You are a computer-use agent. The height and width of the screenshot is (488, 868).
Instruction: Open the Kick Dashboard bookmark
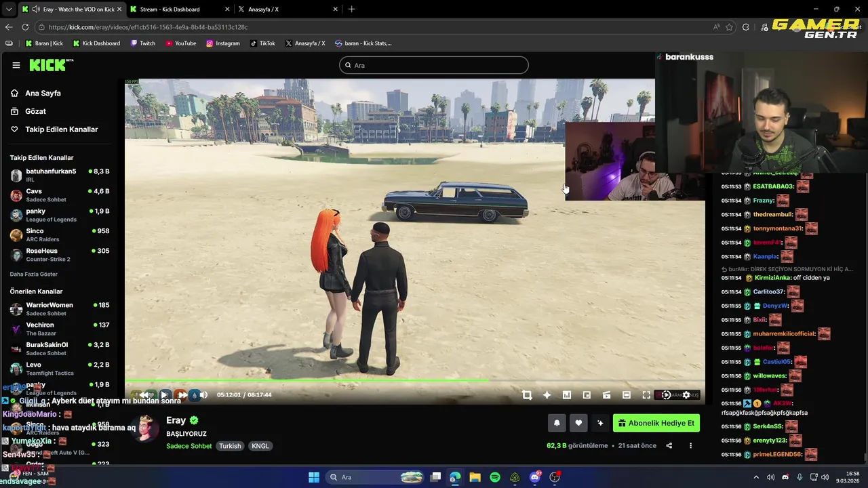[x=96, y=43]
